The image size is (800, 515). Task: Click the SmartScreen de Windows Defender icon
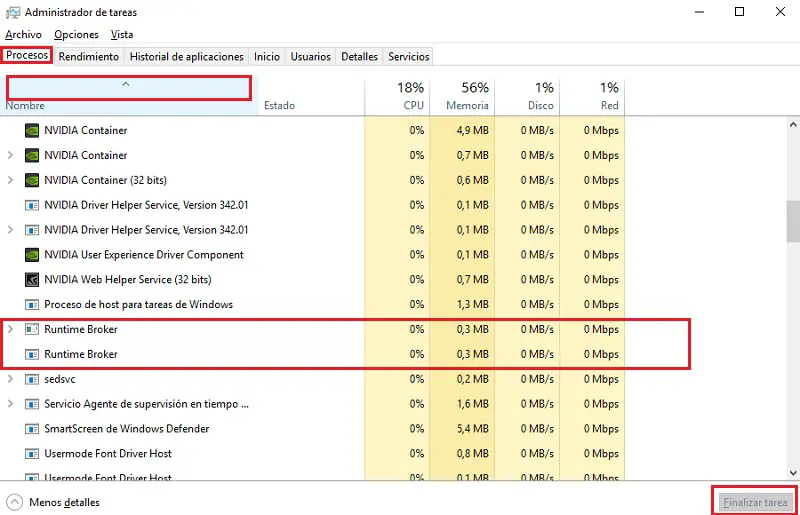coord(32,429)
